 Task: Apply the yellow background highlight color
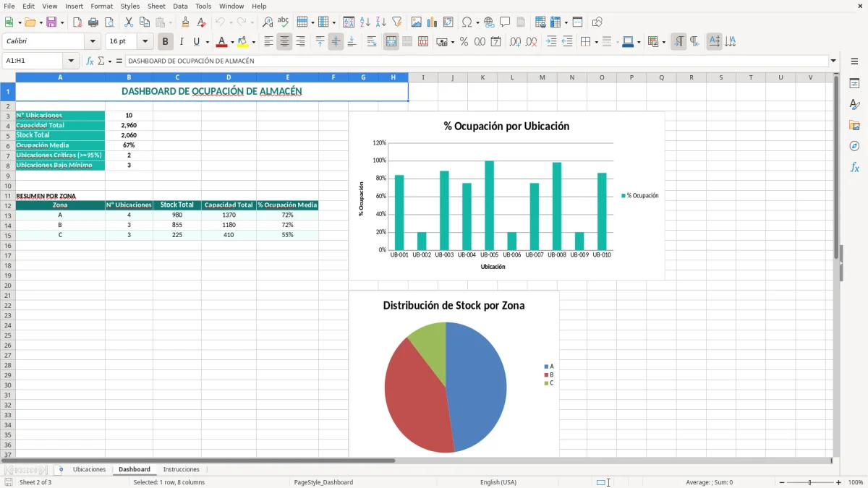(x=243, y=42)
